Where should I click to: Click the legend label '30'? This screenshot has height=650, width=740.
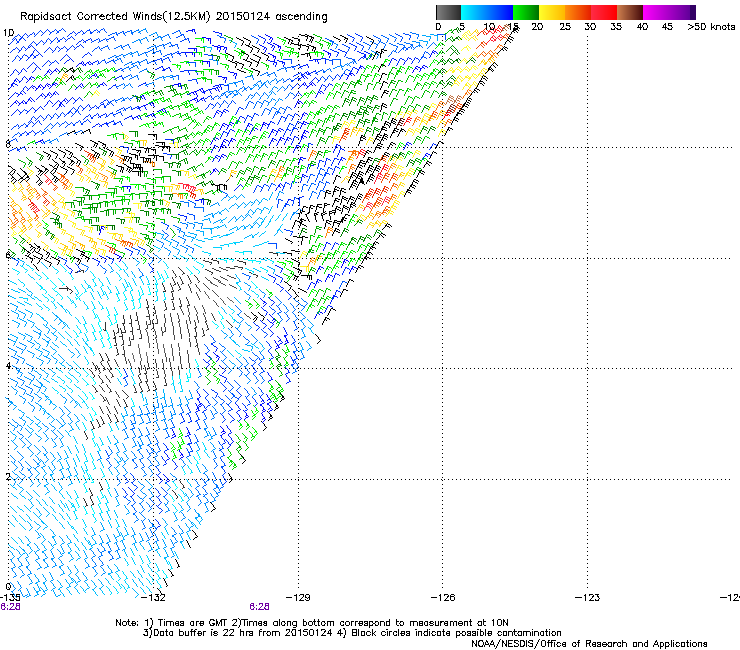[x=590, y=27]
